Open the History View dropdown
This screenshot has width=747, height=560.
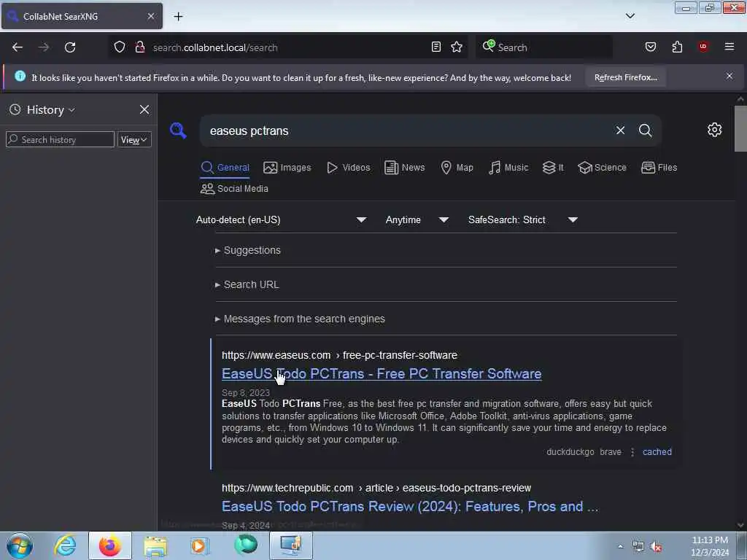click(134, 139)
